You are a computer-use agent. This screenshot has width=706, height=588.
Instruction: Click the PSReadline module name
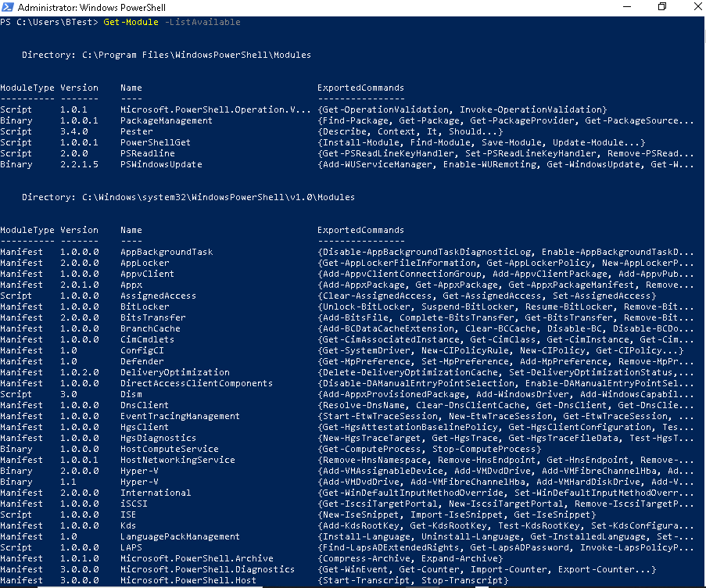click(x=147, y=153)
